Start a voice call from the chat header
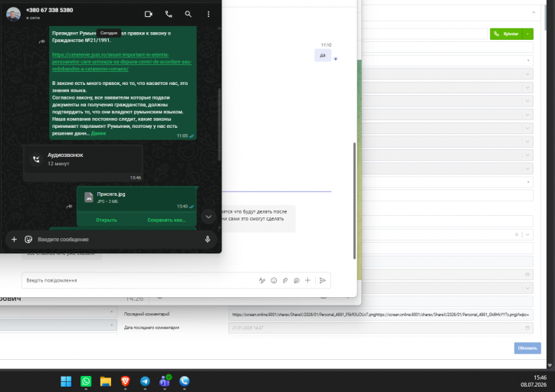This screenshot has height=392, width=555. click(169, 14)
